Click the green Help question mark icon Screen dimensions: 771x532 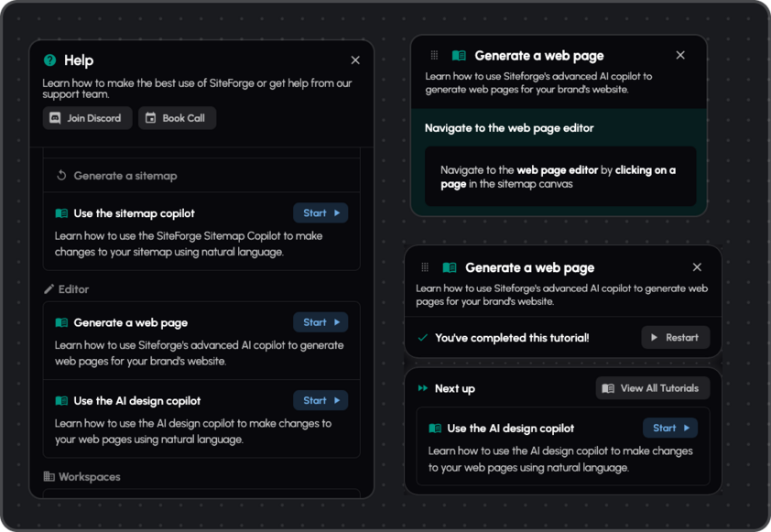pos(48,60)
